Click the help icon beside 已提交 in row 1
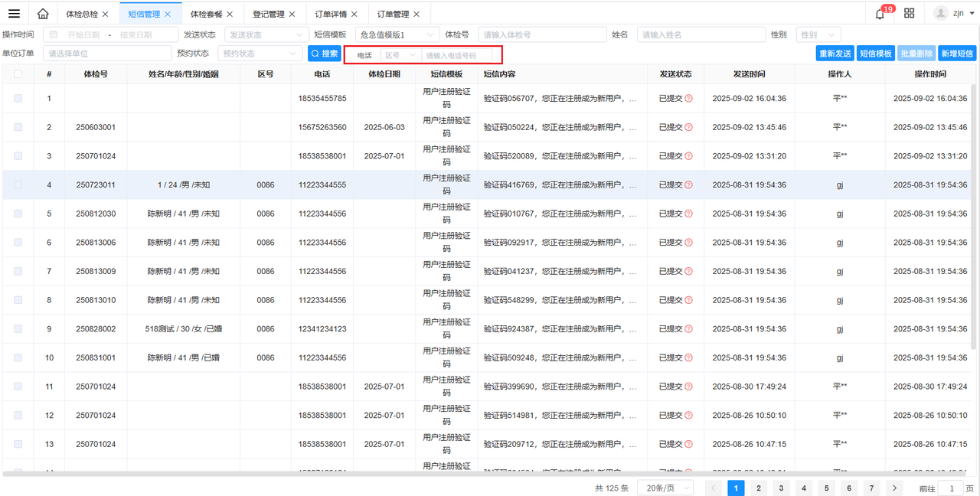This screenshot has width=980, height=496. (x=688, y=99)
